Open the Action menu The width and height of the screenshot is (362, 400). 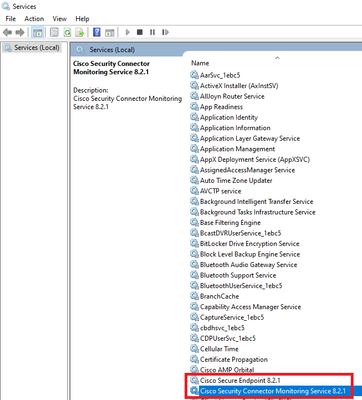34,19
